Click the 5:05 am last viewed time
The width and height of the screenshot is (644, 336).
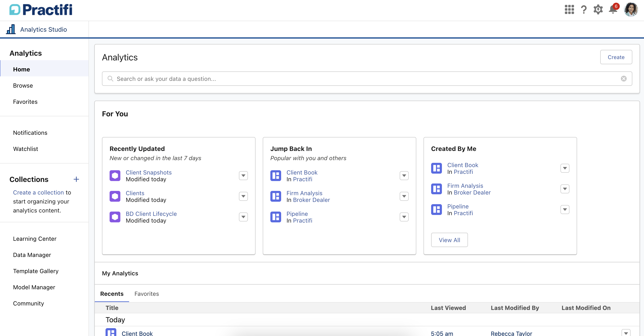click(x=442, y=333)
